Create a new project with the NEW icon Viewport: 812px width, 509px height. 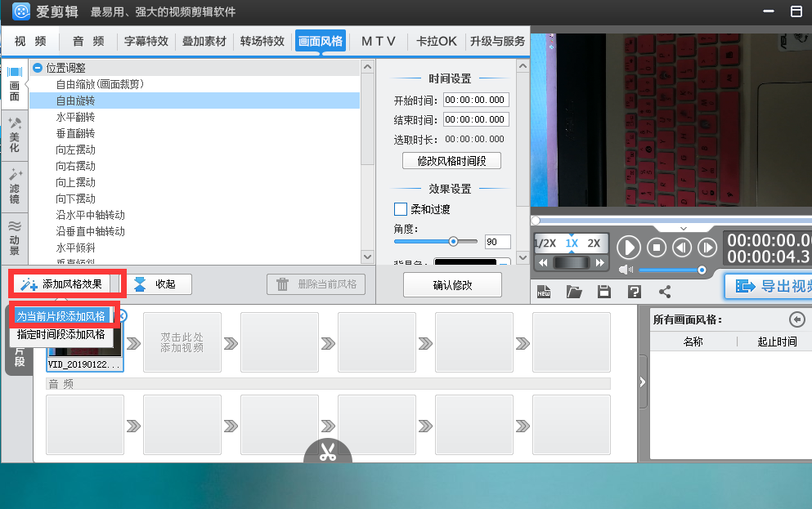pos(543,291)
